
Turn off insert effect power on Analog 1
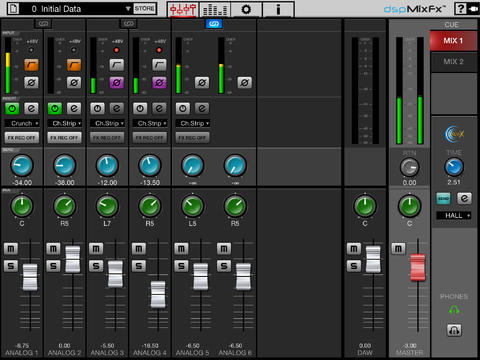(12, 108)
